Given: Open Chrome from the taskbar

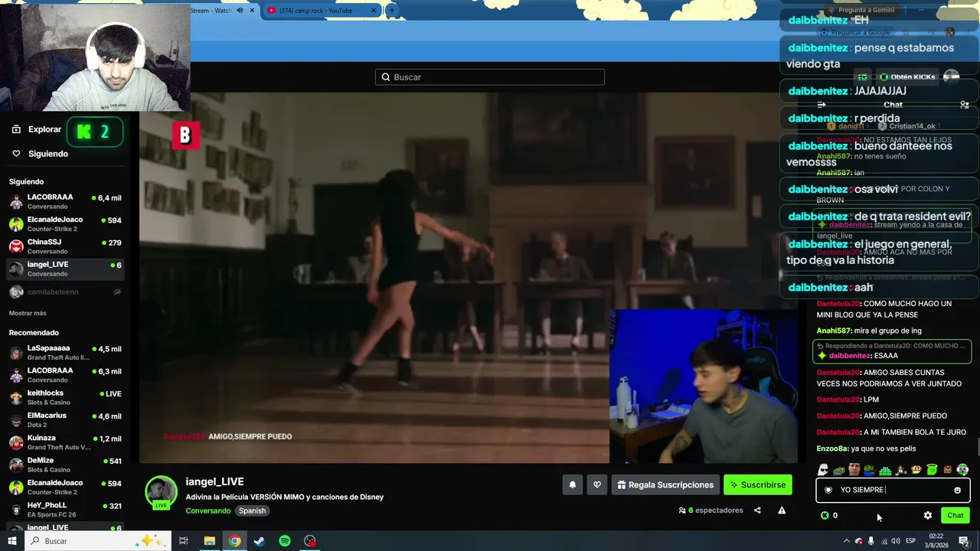Looking at the screenshot, I should [234, 541].
